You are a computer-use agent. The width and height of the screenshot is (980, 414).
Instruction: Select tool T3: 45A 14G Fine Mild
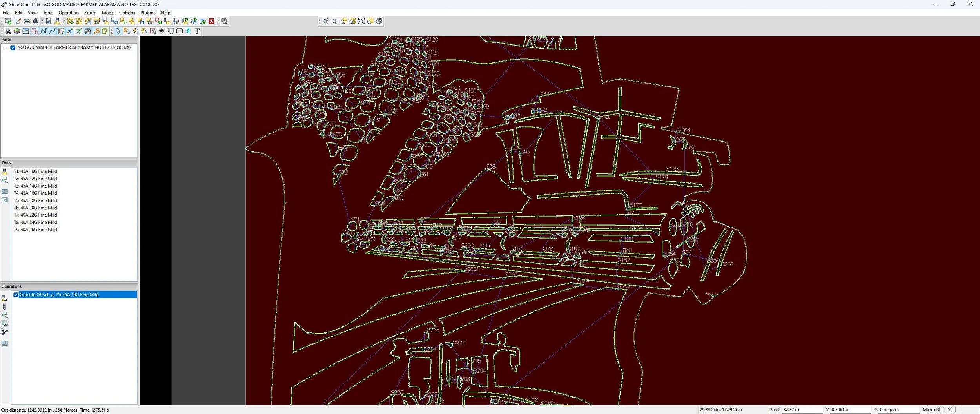point(35,186)
